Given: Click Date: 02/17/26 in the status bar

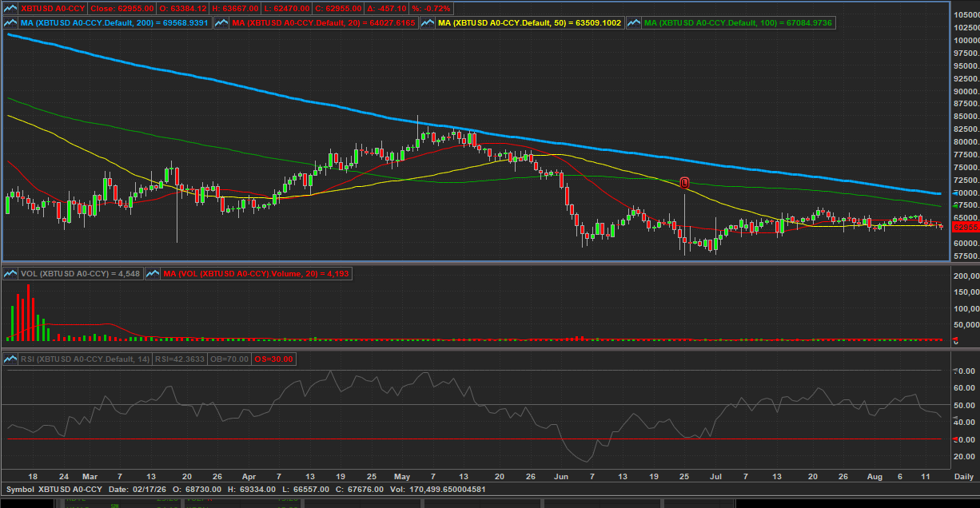Looking at the screenshot, I should (138, 489).
